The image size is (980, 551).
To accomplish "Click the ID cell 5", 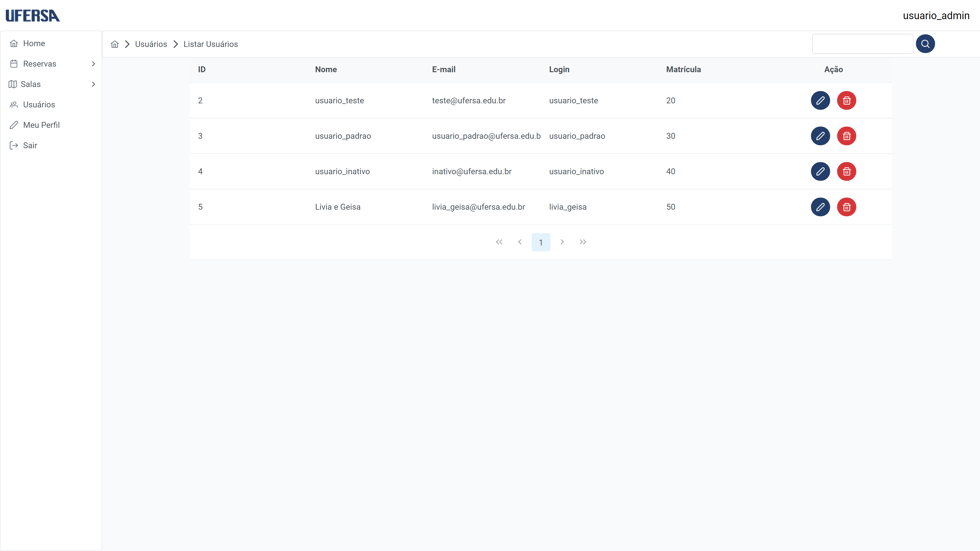I will (x=200, y=207).
